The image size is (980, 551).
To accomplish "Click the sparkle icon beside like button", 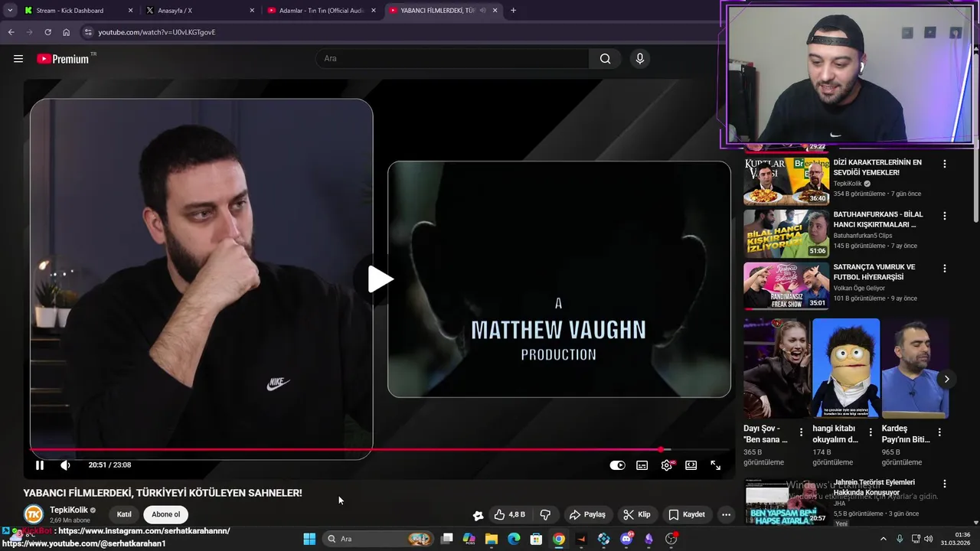I will pos(478,515).
